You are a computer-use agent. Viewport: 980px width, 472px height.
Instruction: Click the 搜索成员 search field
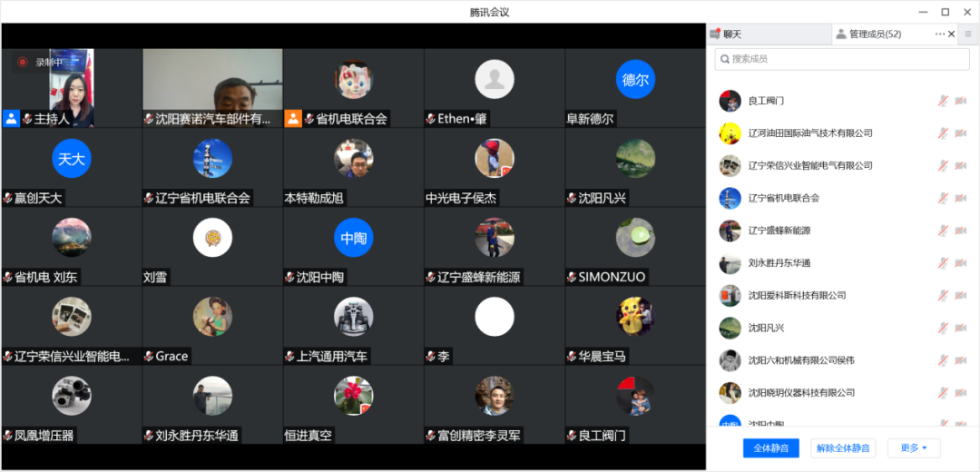[x=842, y=59]
